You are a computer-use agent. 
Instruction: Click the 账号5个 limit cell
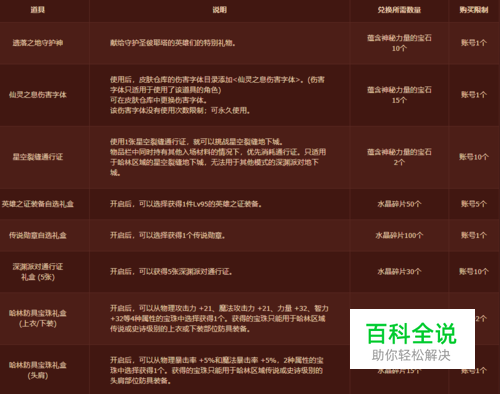[474, 204]
